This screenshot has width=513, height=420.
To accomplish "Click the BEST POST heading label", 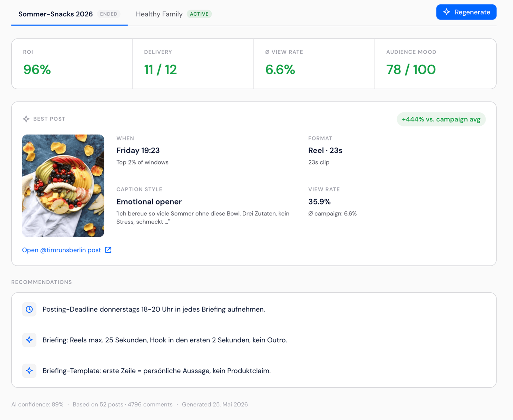I will (x=49, y=119).
